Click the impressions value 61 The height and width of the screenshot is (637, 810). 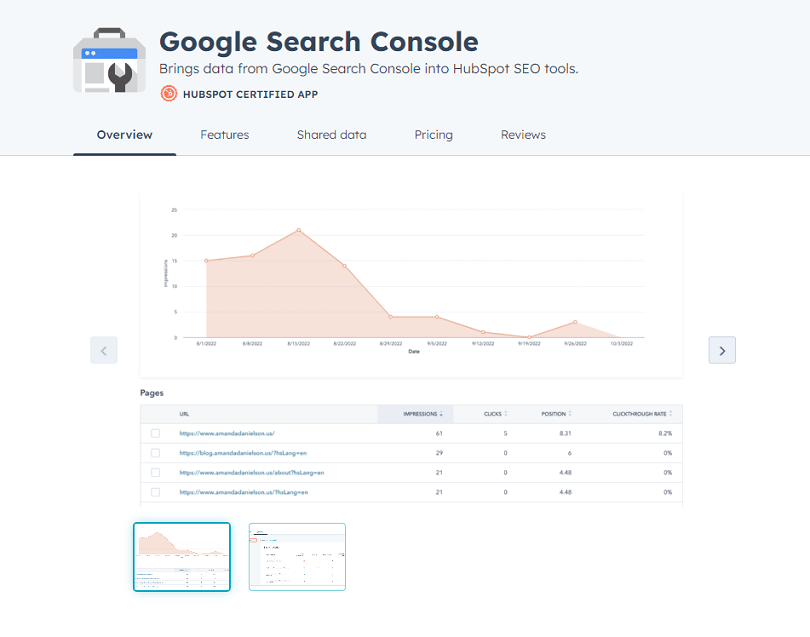coord(439,433)
